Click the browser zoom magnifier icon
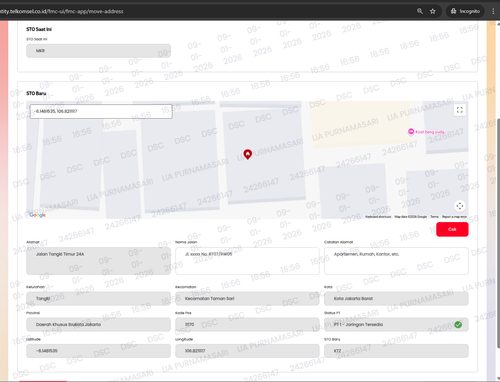The width and height of the screenshot is (500, 382). (420, 11)
